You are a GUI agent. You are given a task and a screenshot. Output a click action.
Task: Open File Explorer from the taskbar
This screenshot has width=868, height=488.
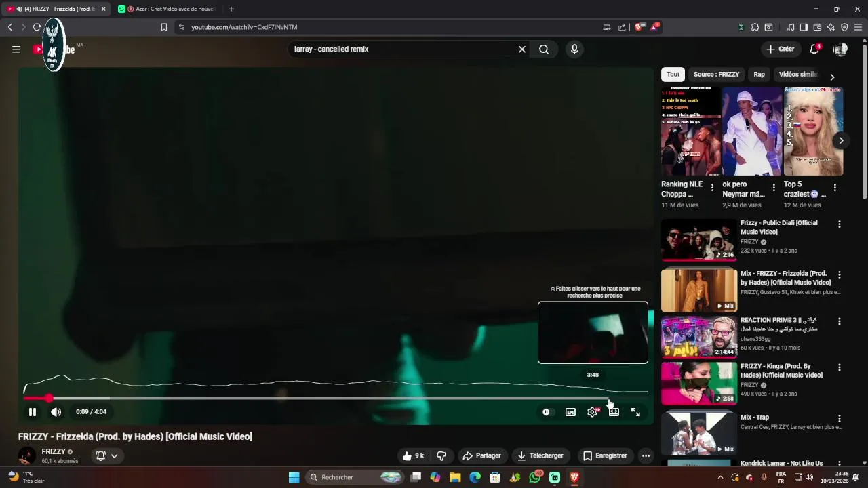pyautogui.click(x=455, y=477)
